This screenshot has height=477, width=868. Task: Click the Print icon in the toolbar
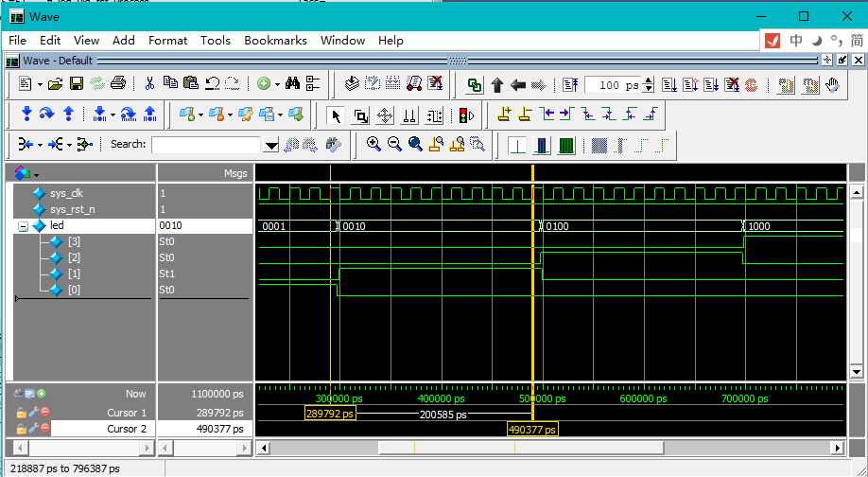coord(118,84)
